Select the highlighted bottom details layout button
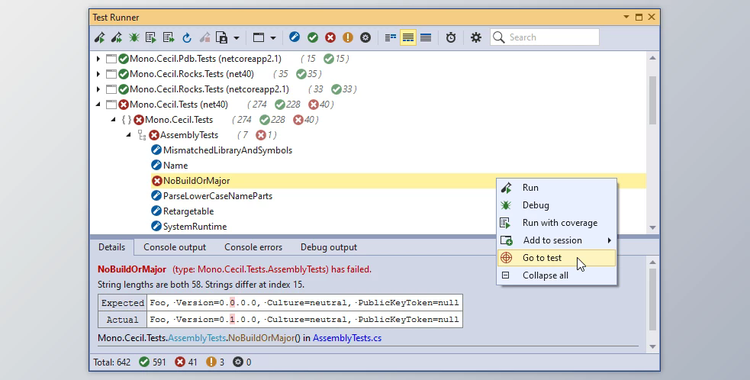This screenshot has width=750, height=380. pyautogui.click(x=408, y=37)
